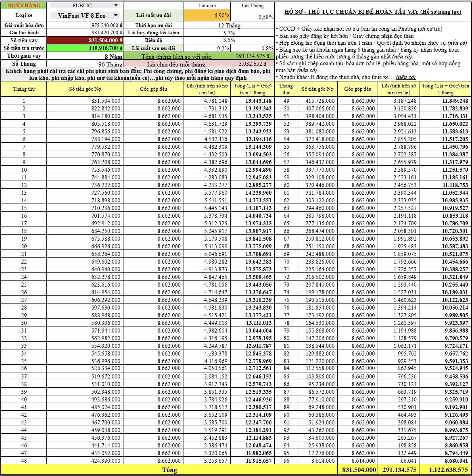This screenshot has width=472, height=476.
Task: Select the 4.781.148 interest cell in month 1
Action: [207, 101]
